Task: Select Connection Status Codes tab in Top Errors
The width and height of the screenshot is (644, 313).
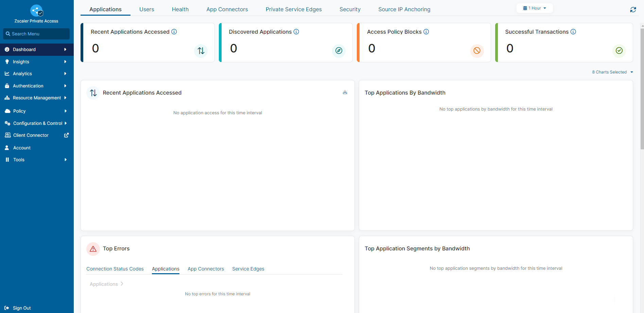Action: 115,269
